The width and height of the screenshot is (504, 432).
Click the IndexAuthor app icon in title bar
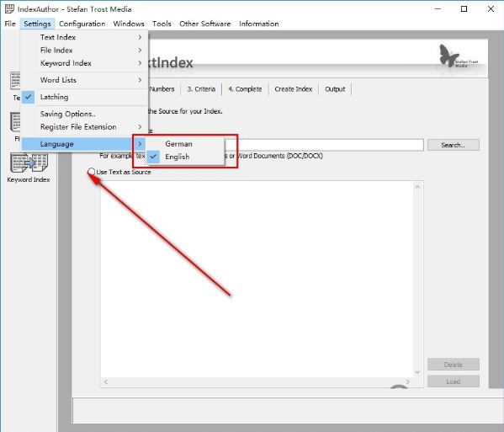click(9, 8)
